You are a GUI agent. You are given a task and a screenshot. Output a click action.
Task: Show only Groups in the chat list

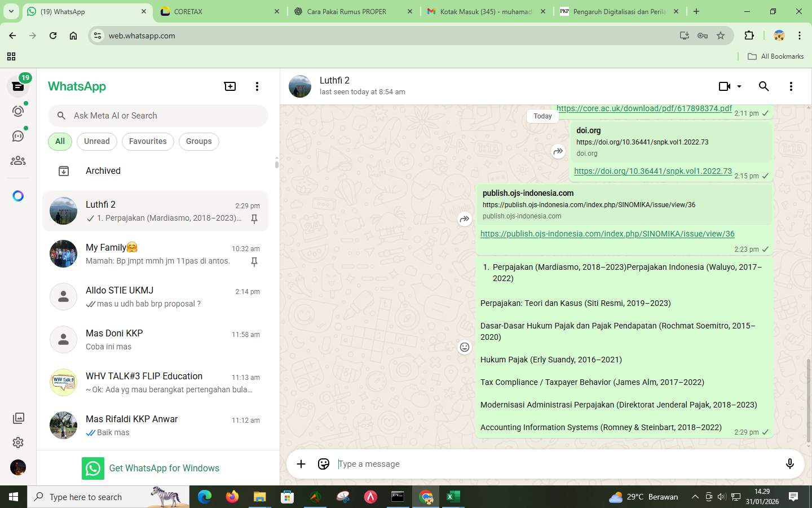(198, 141)
